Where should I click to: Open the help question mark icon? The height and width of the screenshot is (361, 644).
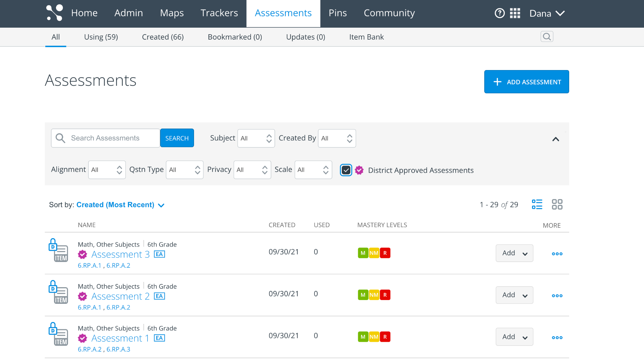coord(499,13)
